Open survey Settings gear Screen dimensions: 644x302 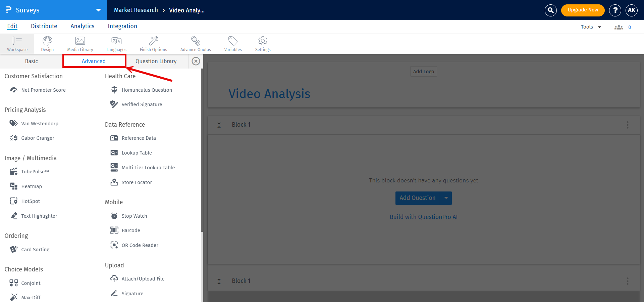[x=263, y=44]
